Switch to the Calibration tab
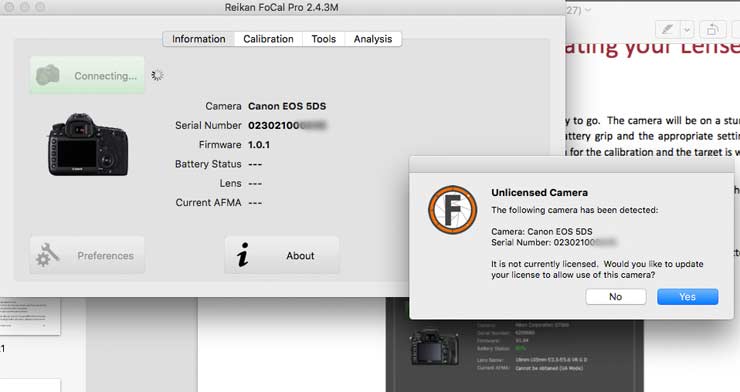Screen dimensions: 740x392 pos(268,39)
